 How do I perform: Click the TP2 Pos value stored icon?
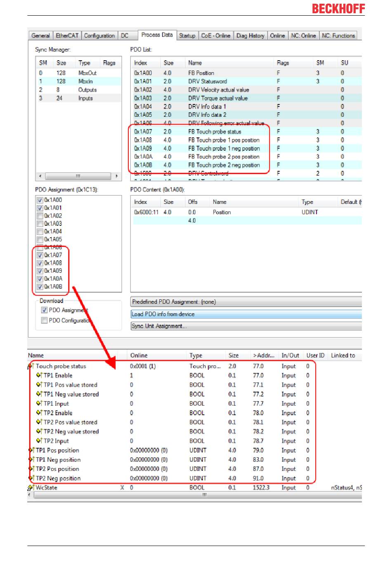point(39,422)
